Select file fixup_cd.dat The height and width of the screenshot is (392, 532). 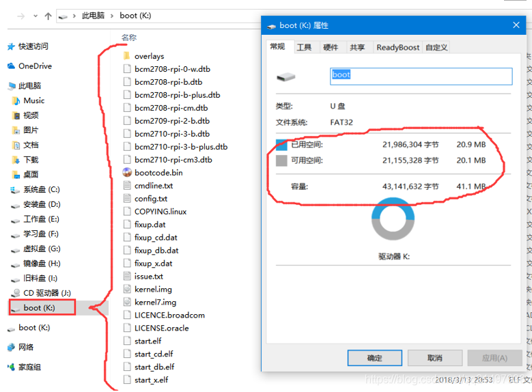pos(150,237)
